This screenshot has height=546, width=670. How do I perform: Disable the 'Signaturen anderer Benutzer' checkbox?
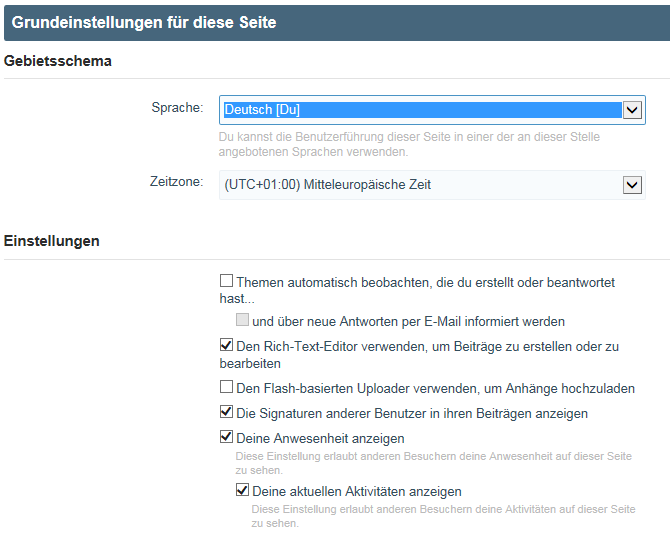pos(226,412)
